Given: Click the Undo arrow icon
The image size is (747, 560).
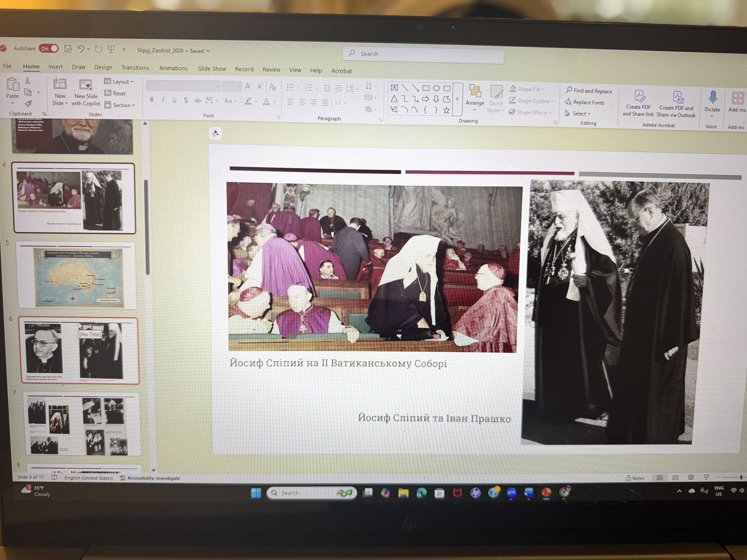Looking at the screenshot, I should [x=81, y=49].
